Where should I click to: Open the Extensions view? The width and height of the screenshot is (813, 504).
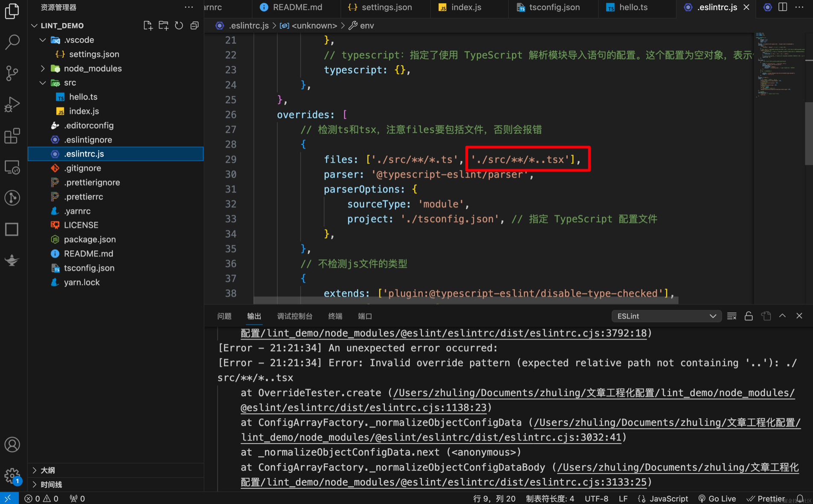(x=12, y=136)
